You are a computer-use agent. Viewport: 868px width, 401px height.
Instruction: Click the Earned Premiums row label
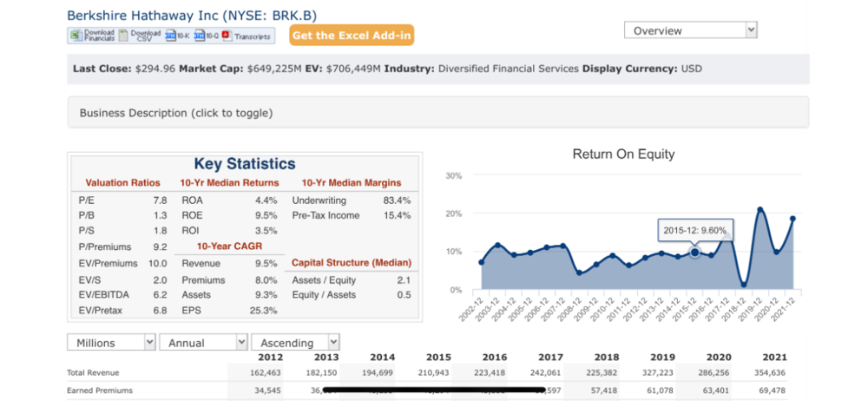[100, 391]
